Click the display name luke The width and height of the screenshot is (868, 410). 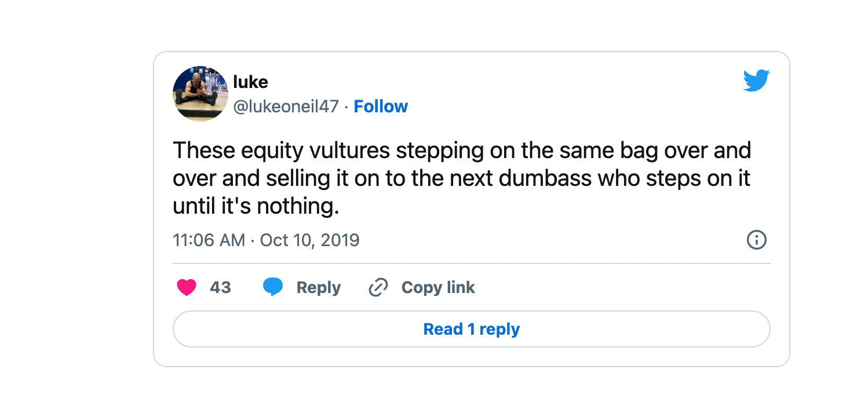[250, 82]
